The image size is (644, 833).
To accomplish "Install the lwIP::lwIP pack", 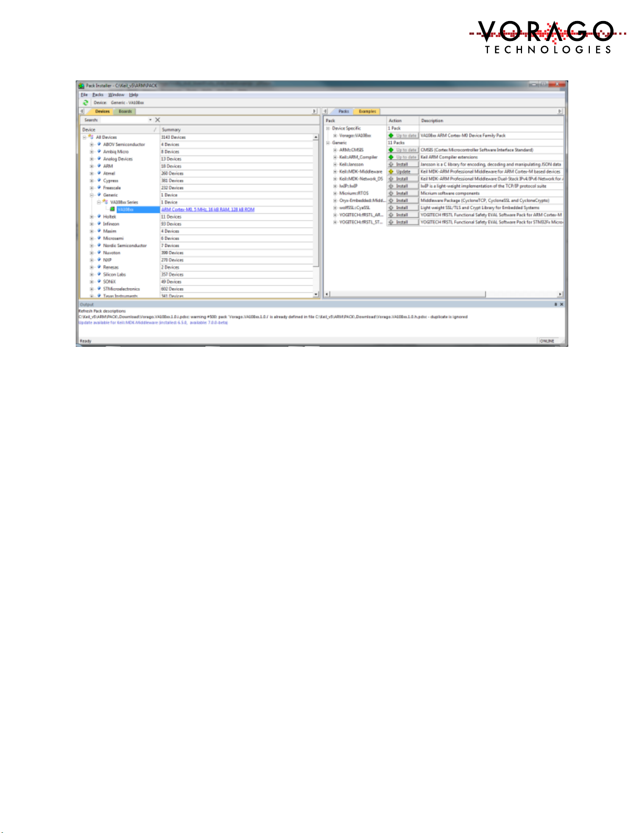I will 403,186.
